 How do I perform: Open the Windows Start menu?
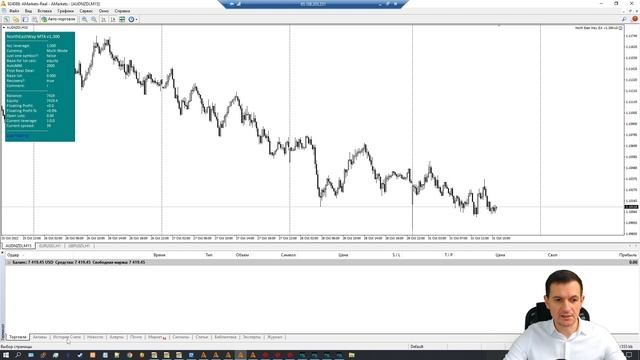[6, 355]
